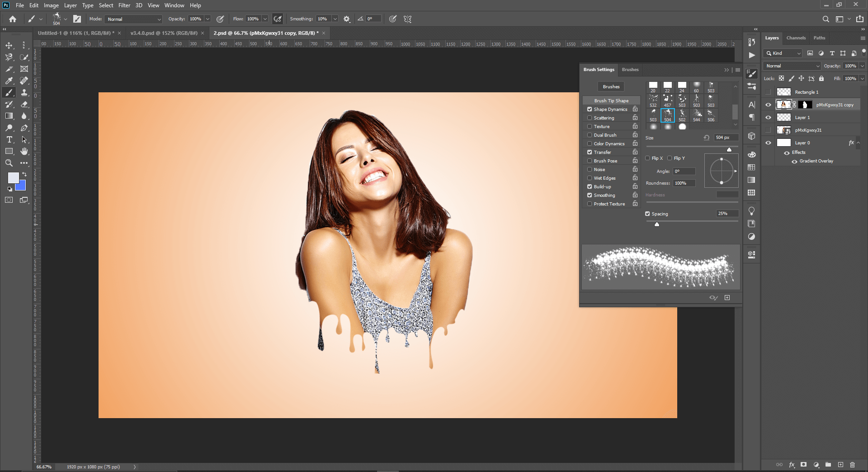868x472 pixels.
Task: Hide the Layer 1 layer
Action: (x=768, y=118)
